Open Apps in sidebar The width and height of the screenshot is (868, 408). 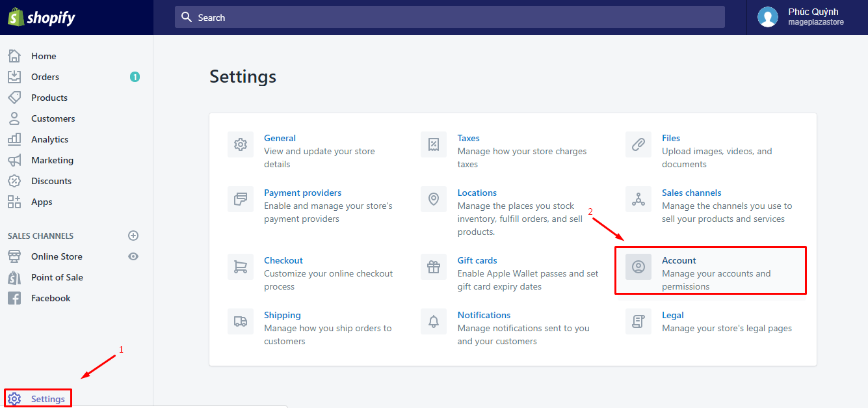tap(42, 202)
